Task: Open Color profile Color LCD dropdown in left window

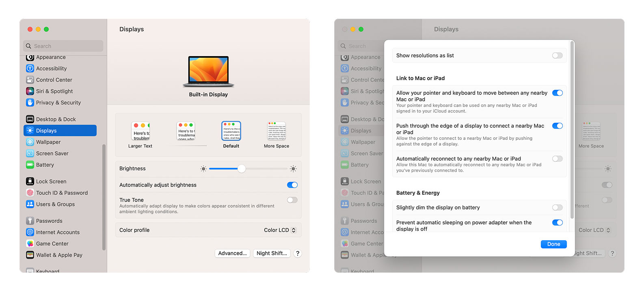Action: 280,230
